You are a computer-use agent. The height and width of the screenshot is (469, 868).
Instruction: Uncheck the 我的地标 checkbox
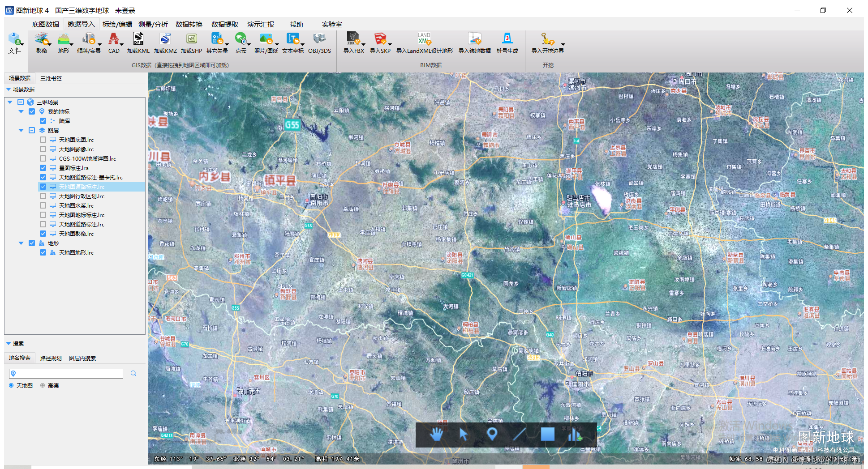pos(32,111)
